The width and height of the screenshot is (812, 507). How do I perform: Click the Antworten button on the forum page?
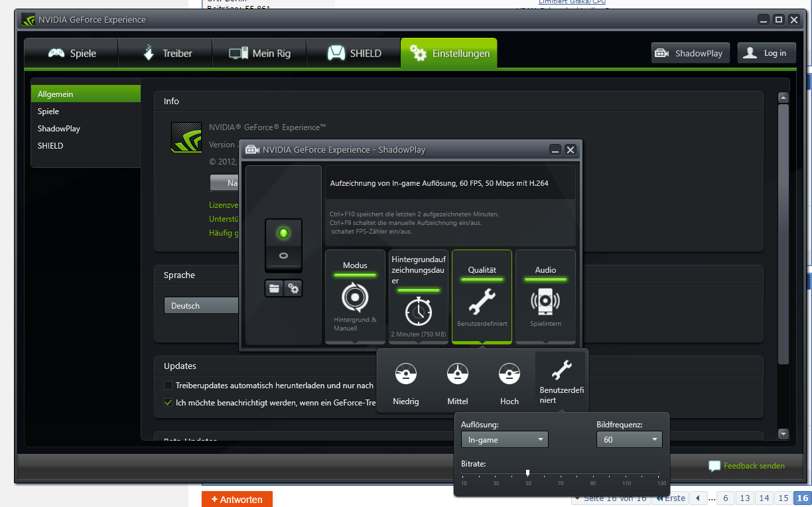click(237, 499)
